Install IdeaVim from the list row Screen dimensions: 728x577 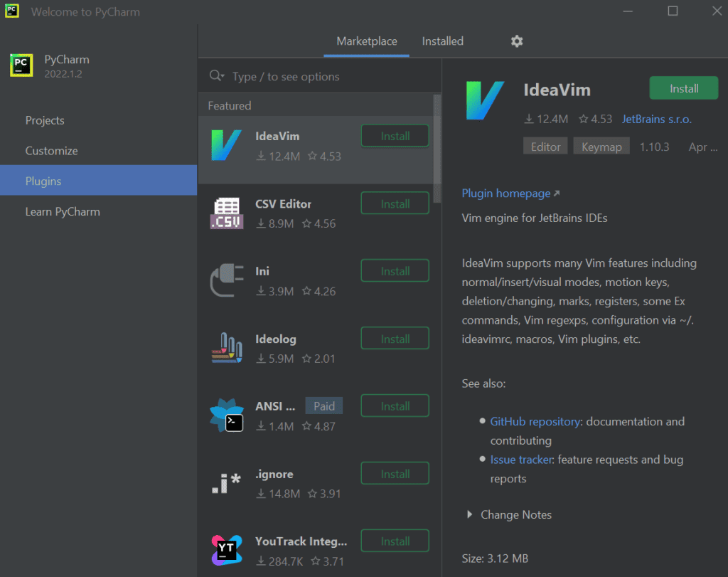[x=395, y=136]
